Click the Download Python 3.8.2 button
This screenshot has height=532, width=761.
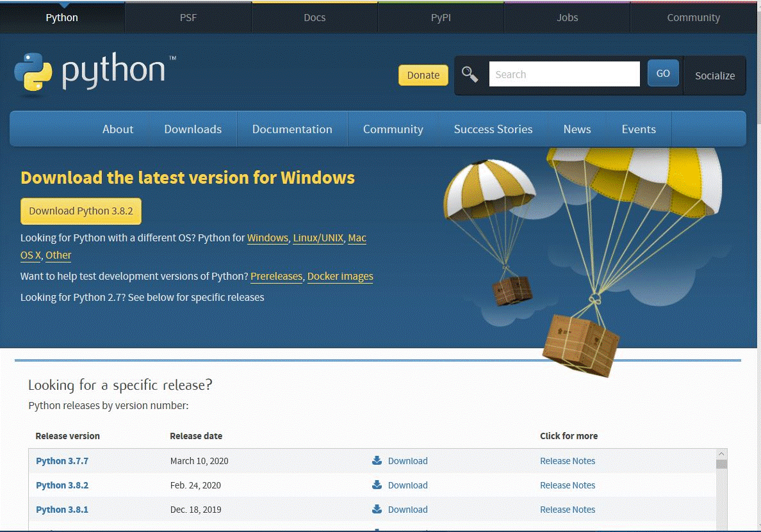pos(81,211)
